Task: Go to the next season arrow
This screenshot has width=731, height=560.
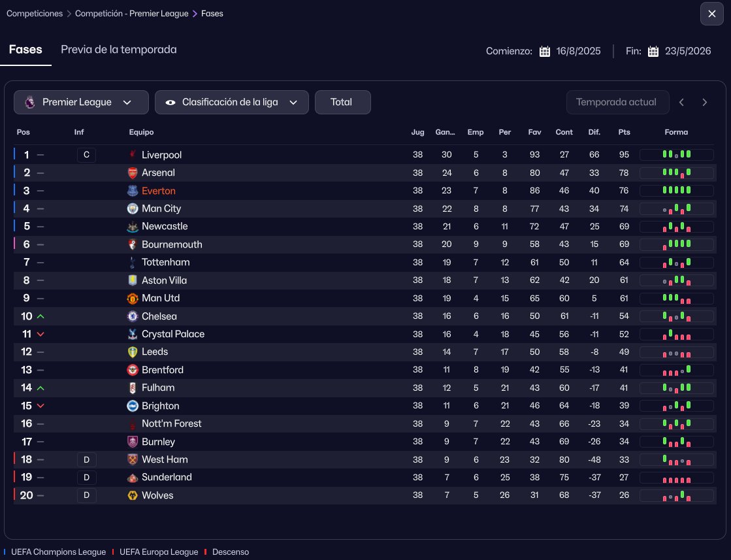Action: pyautogui.click(x=704, y=103)
